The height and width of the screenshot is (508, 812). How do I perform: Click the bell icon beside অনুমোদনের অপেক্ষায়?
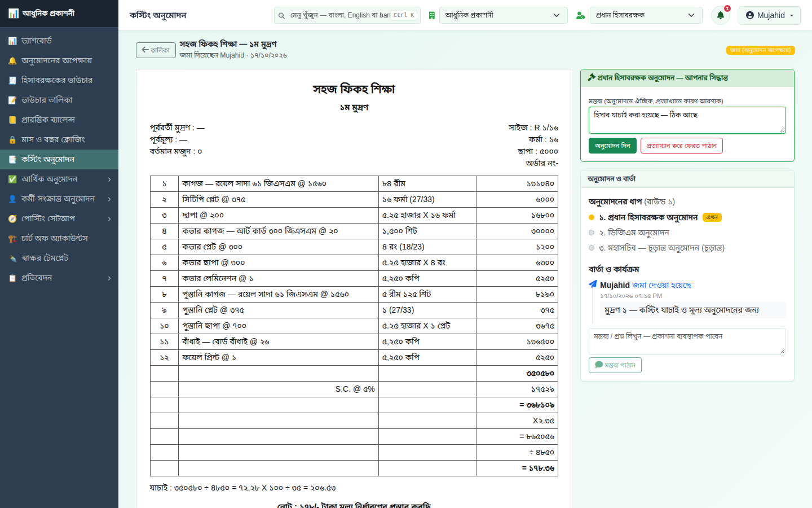click(12, 61)
